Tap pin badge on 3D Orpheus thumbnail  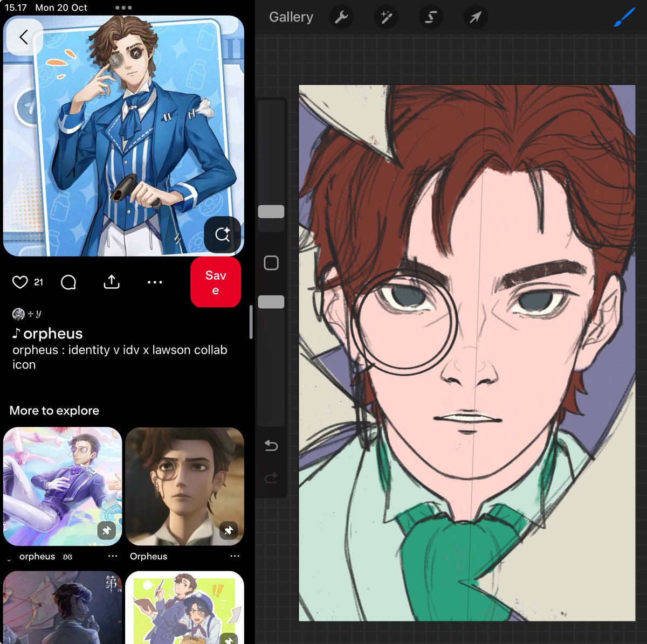coord(229,530)
